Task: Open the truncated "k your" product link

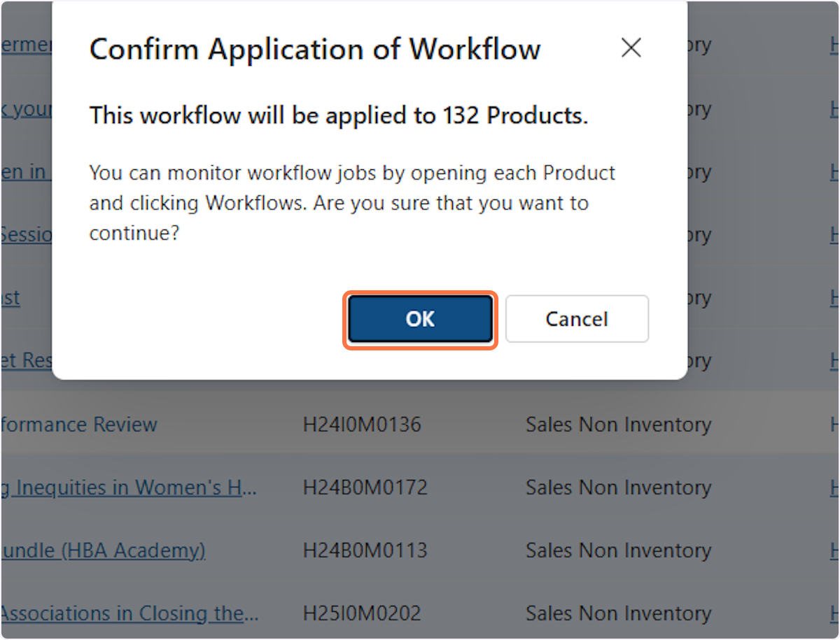Action: [x=27, y=109]
